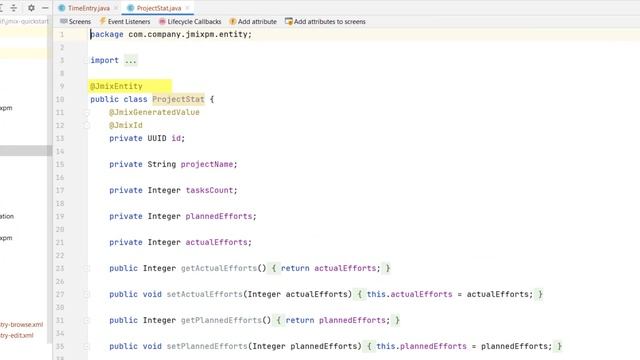Viewport: 640px width, 360px height.
Task: Click the ProjectStat class name
Action: pos(178,99)
